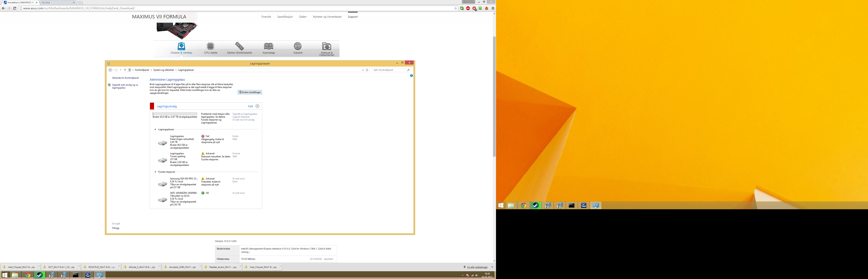This screenshot has width=868, height=279.
Task: Click the search magnifier in Kontrollpanel search
Action: click(408, 70)
